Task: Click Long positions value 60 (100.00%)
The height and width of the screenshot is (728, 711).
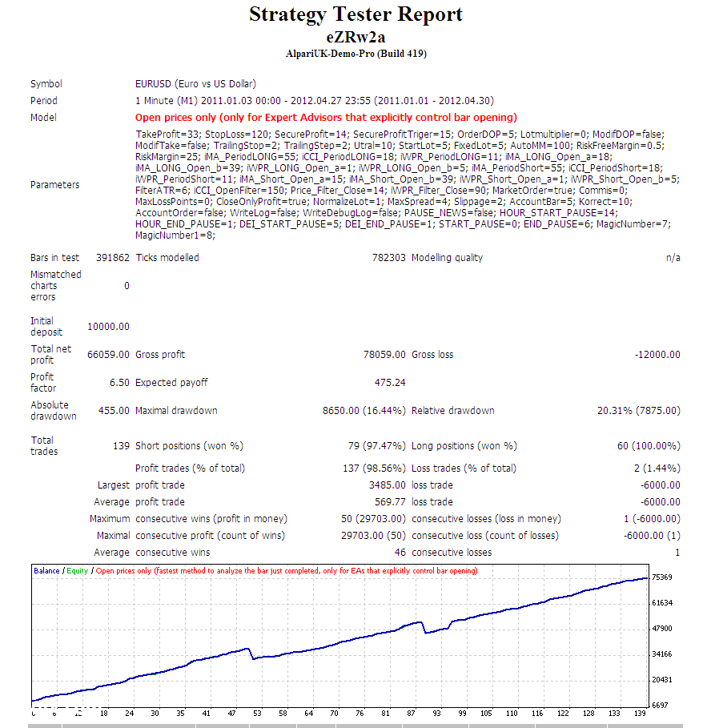Action: (649, 446)
